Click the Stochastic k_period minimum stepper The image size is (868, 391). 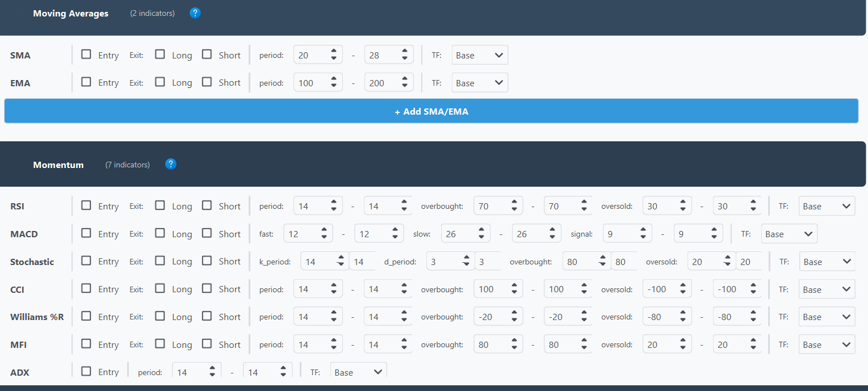341,262
